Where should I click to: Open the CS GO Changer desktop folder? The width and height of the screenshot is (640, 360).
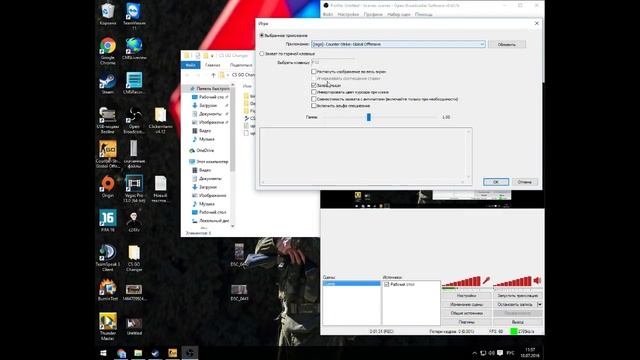134,258
